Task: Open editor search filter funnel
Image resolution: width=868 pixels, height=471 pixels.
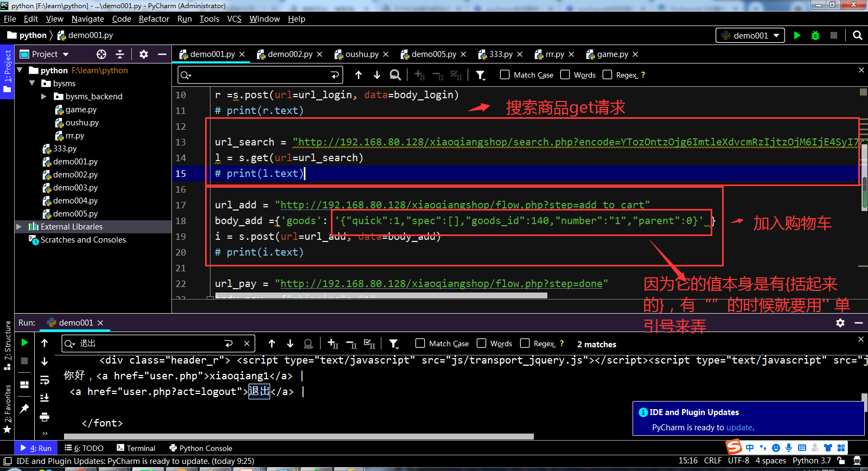Action: click(481, 75)
